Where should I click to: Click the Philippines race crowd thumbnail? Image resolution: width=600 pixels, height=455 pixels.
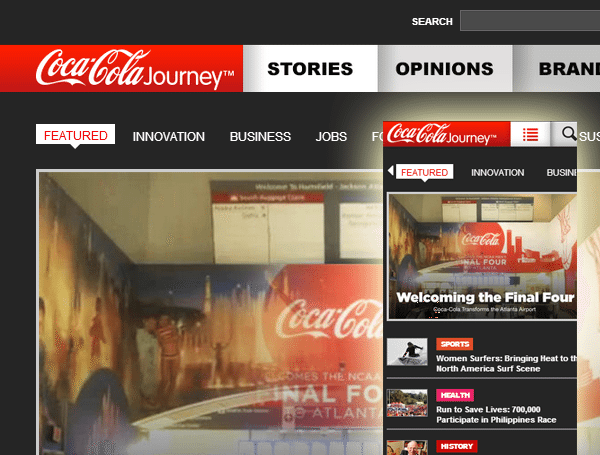coord(407,403)
